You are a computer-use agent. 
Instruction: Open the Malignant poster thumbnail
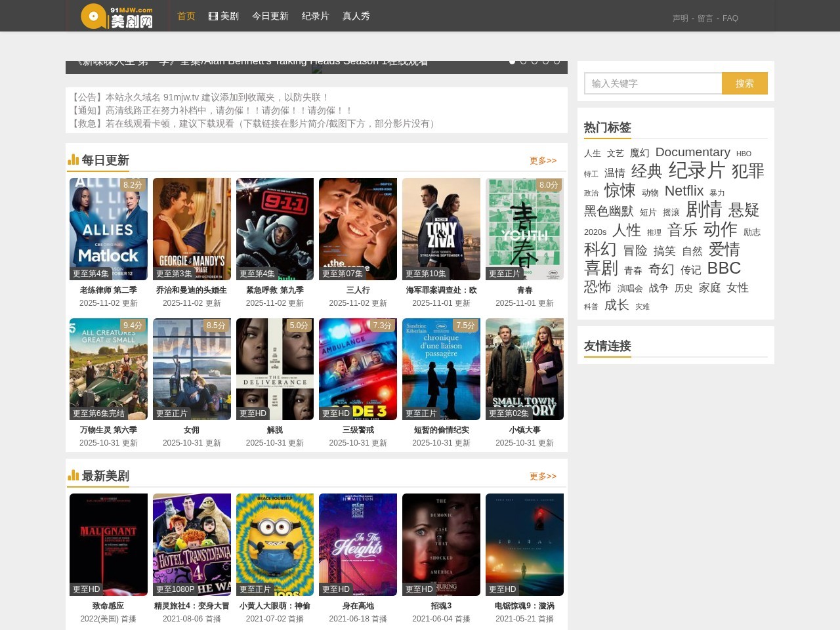pos(108,545)
